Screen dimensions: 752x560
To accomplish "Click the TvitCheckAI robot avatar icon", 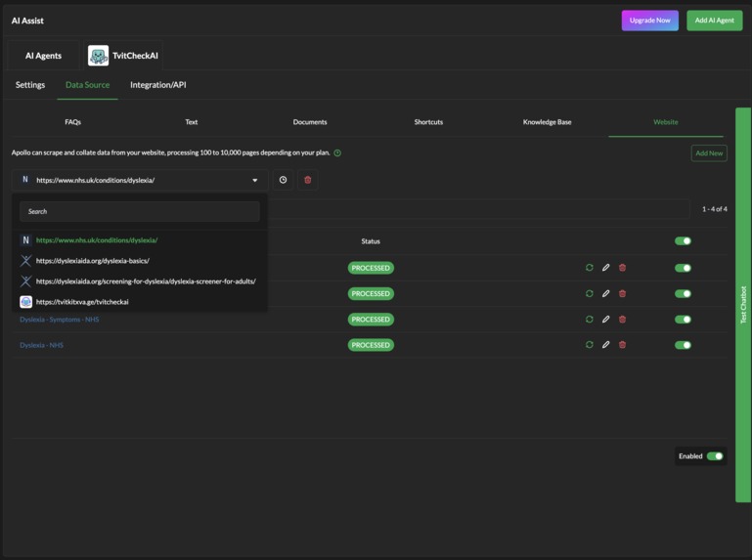I will coord(99,56).
